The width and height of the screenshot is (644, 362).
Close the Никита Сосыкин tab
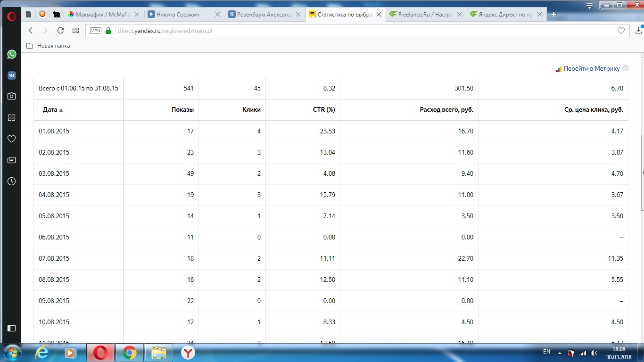217,15
